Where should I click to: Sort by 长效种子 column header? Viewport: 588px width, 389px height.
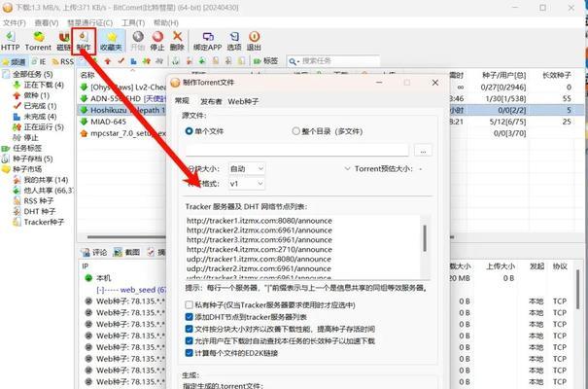(557, 76)
